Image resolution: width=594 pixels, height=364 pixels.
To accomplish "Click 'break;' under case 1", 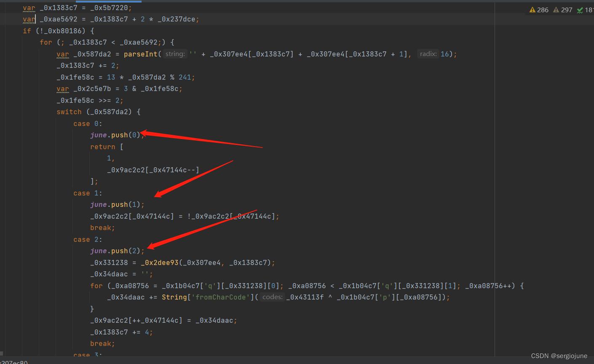I will click(102, 228).
